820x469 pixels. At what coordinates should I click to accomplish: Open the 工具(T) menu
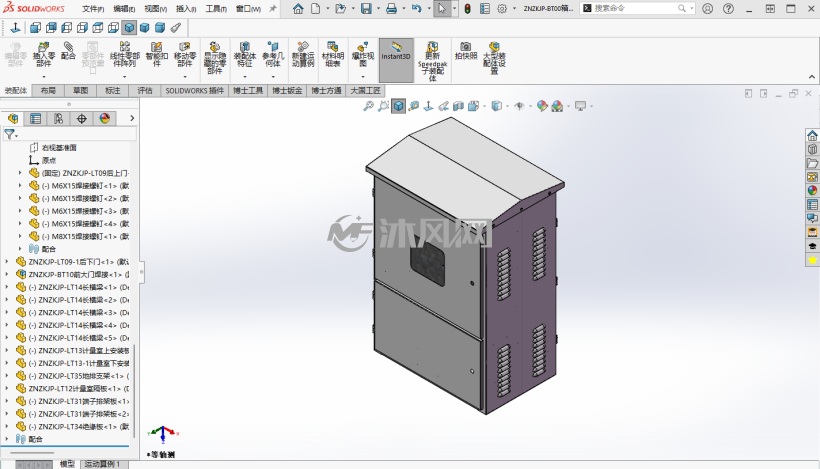[216, 9]
